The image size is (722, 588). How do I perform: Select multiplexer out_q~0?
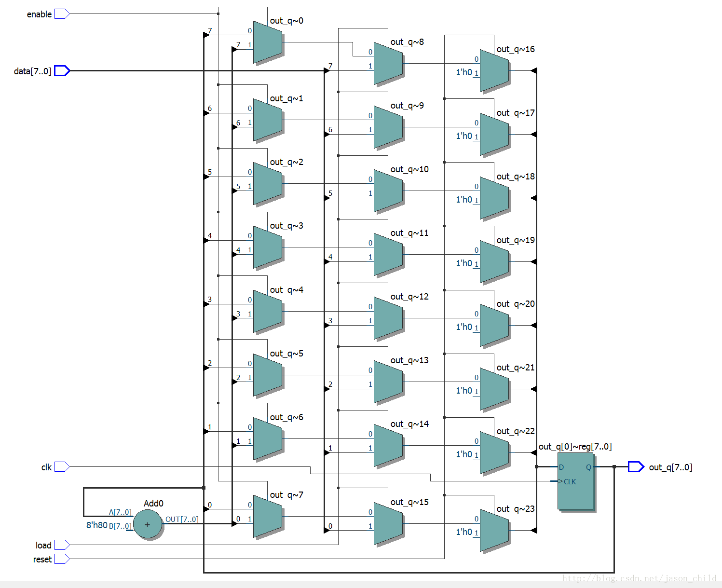pos(268,42)
